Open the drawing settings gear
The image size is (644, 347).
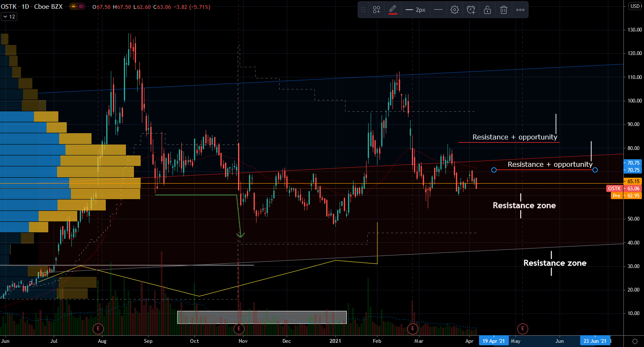coord(455,10)
